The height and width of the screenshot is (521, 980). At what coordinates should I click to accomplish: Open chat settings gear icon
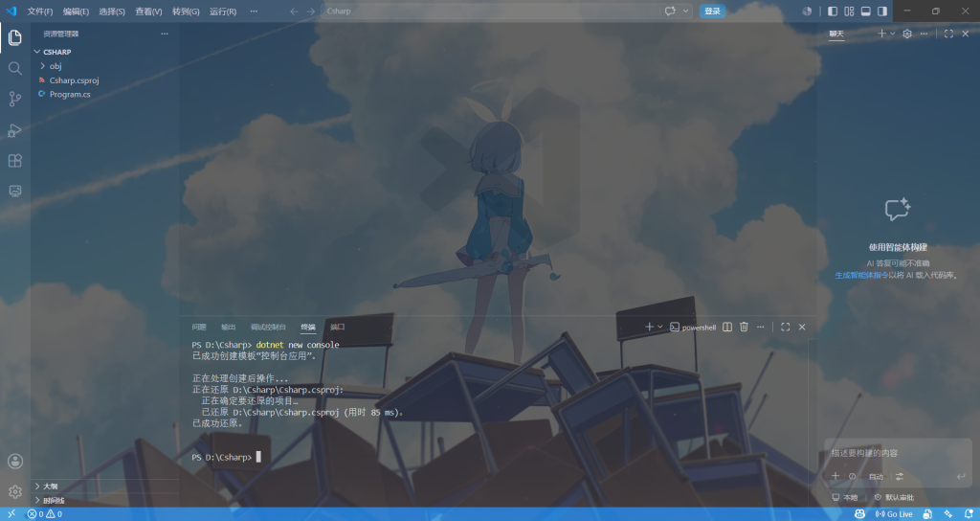tap(907, 34)
